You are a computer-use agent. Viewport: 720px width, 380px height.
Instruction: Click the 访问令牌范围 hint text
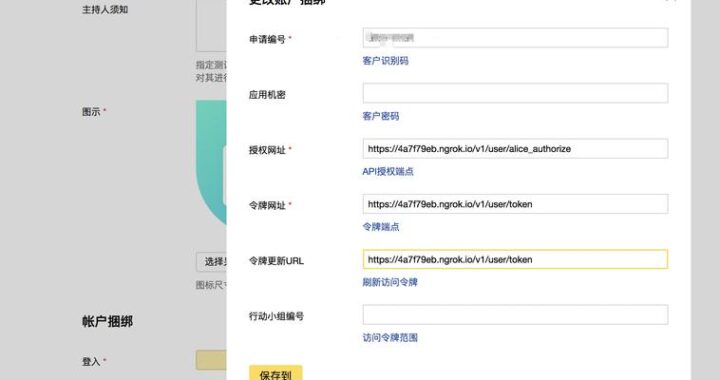click(390, 338)
